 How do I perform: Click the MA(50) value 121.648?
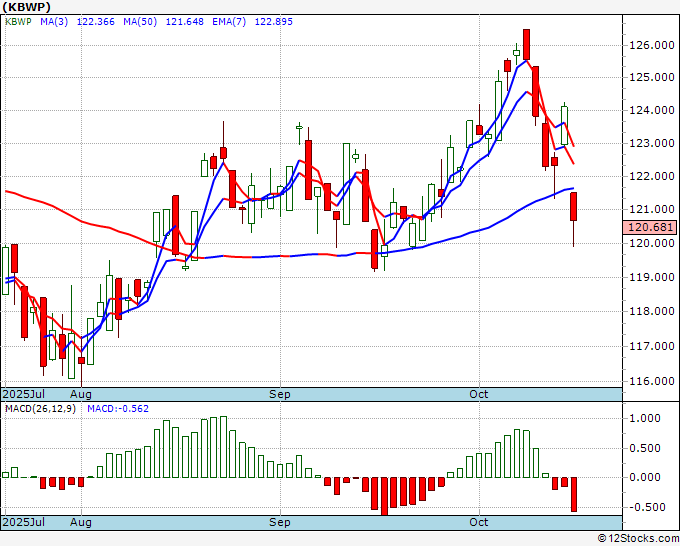click(185, 22)
